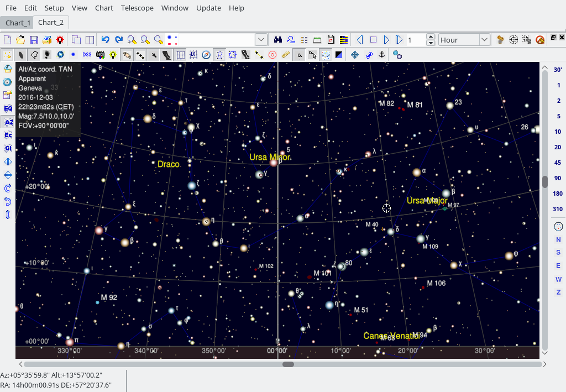566x392 pixels.
Task: Set field of view to 310 degrees
Action: (x=558, y=209)
